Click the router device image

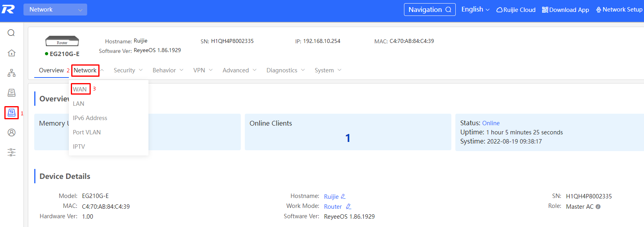point(62,41)
